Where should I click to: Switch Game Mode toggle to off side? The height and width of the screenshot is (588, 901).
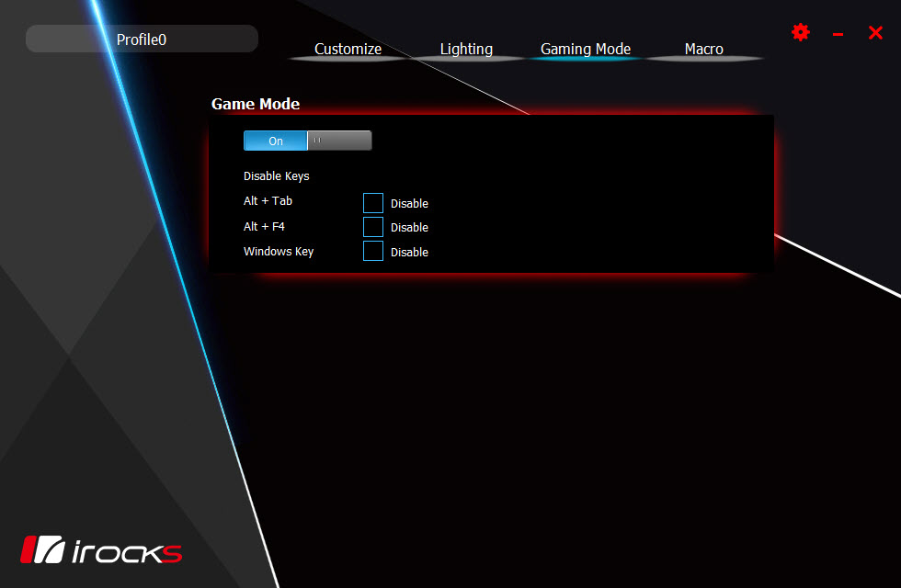339,141
